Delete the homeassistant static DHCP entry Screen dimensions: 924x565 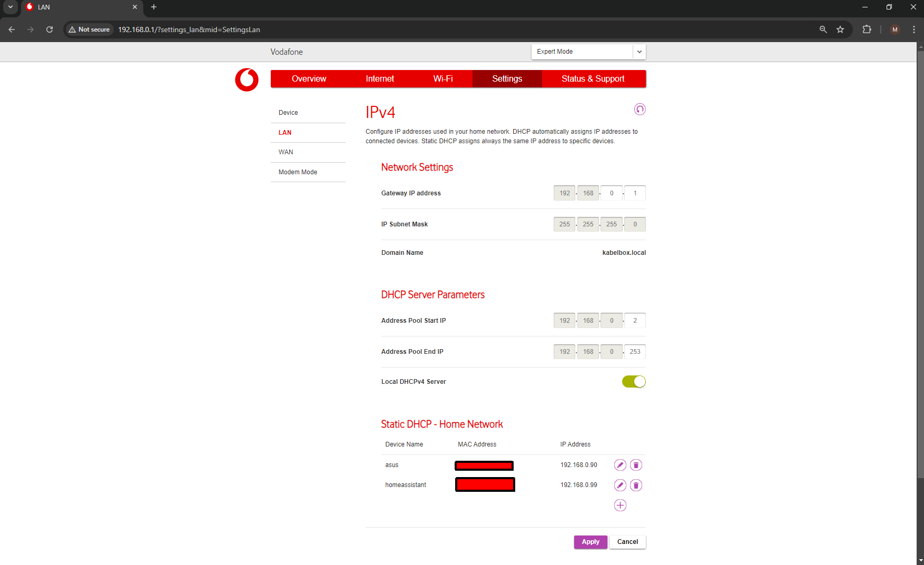636,485
